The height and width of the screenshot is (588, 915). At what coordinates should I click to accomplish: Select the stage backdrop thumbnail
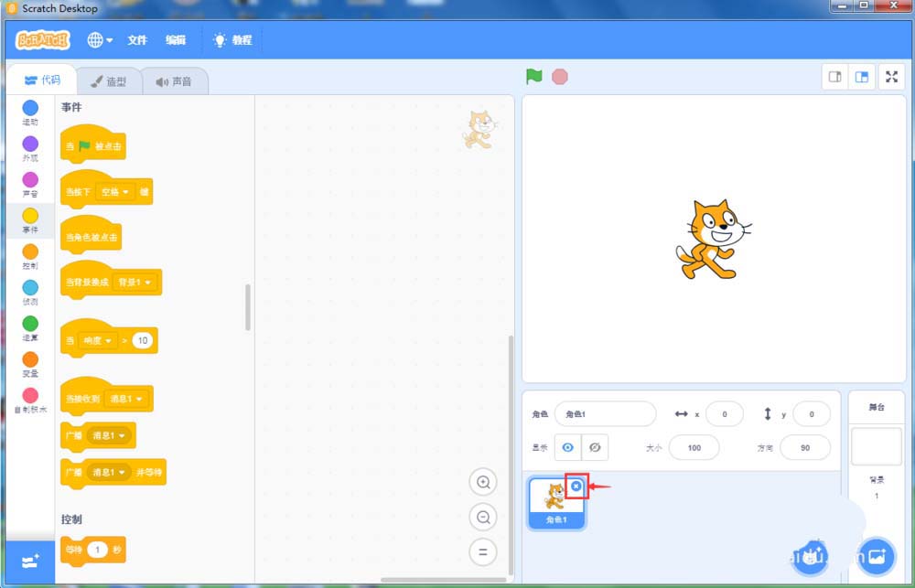(876, 447)
